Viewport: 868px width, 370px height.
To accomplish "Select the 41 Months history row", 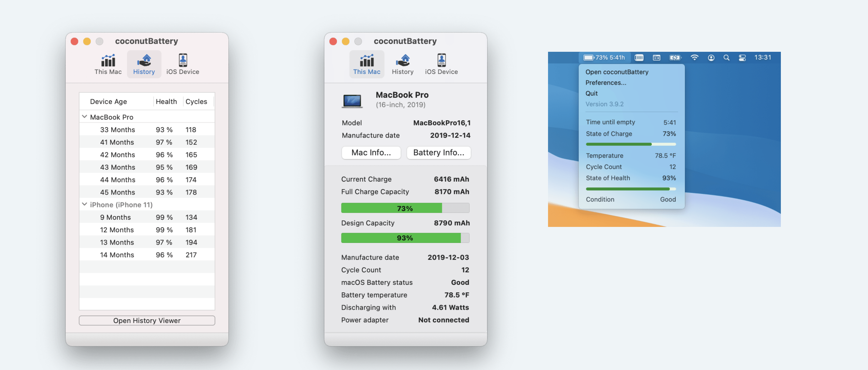I will point(147,142).
